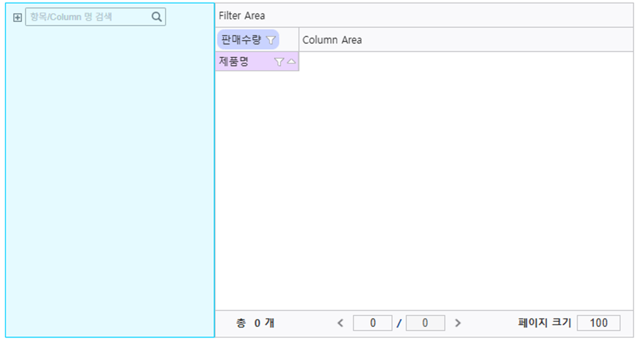Click the Column Area drop zone

click(x=466, y=40)
